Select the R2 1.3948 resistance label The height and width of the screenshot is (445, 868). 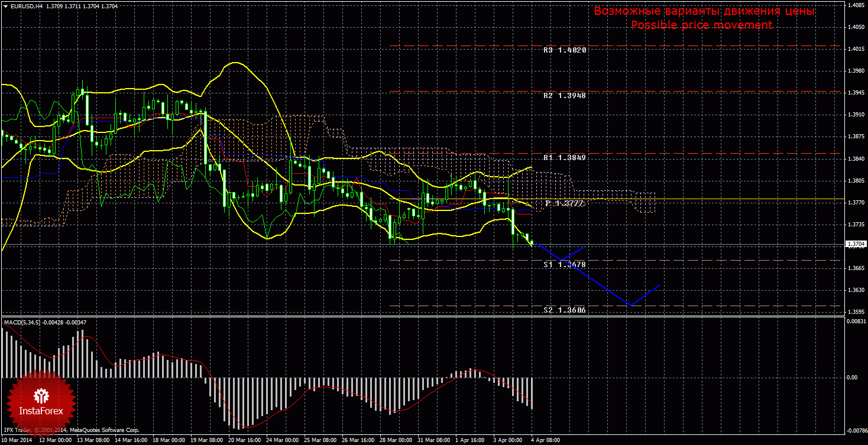click(x=565, y=95)
